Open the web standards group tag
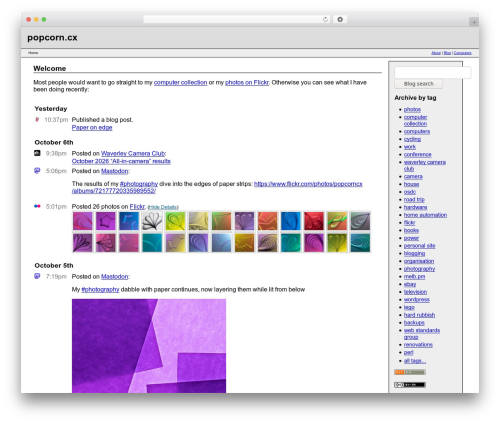Image resolution: width=500 pixels, height=423 pixels. coord(422,334)
